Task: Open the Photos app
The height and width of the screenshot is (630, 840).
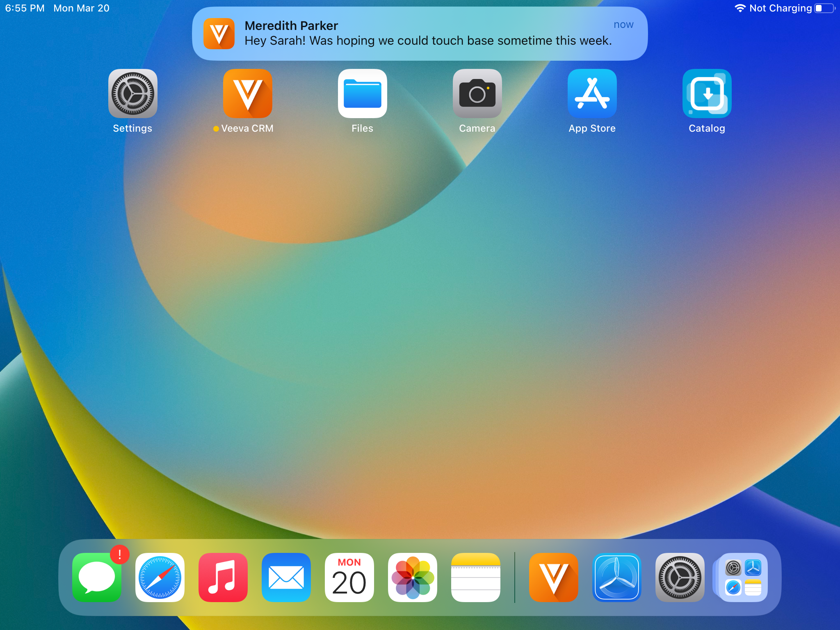Action: pos(413,577)
